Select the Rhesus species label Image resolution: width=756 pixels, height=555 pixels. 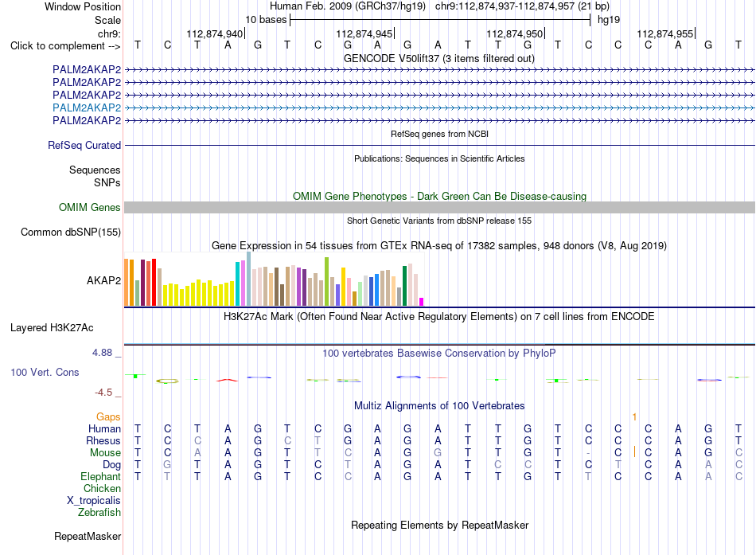(103, 440)
